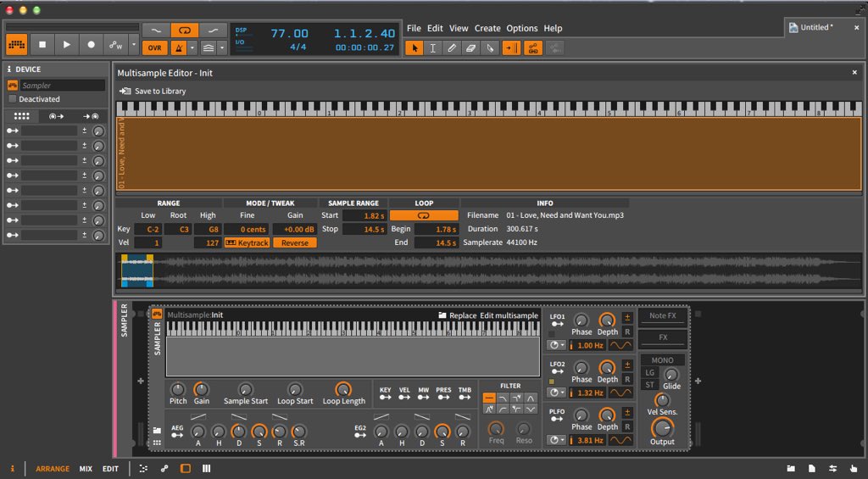Click the Replace button in Sampler
868x479 pixels.
[457, 315]
